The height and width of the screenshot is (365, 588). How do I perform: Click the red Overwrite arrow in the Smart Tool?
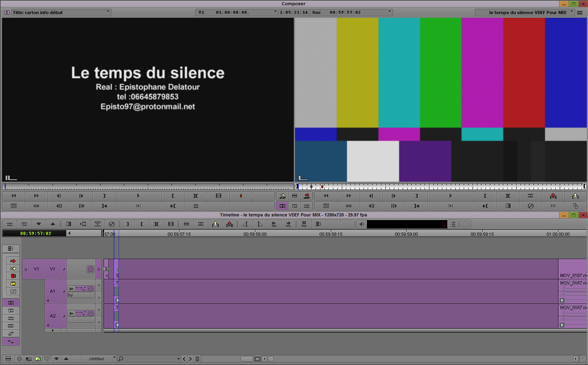13,261
